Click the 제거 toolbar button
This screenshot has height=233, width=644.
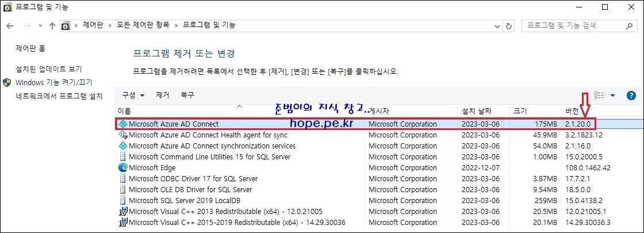point(163,95)
